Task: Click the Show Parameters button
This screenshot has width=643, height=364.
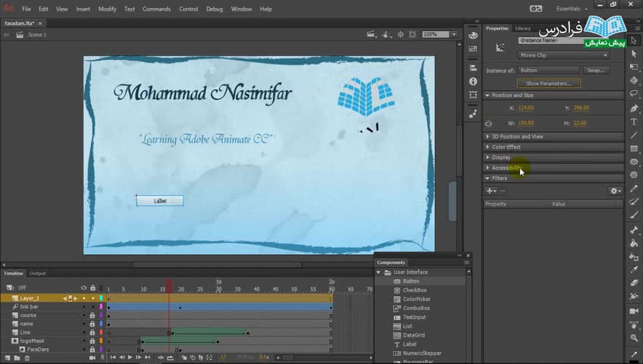Action: [547, 83]
